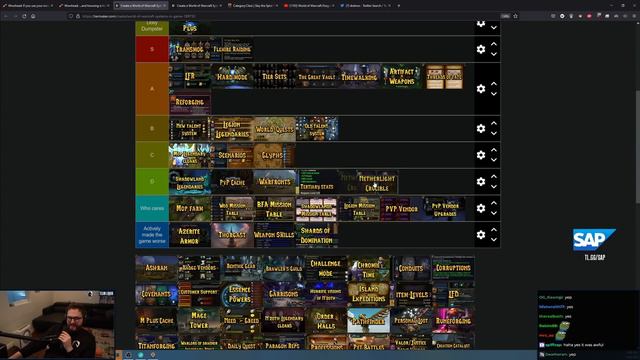Pick the Pathfinder tile from pool
The image size is (640, 360).
point(368,320)
